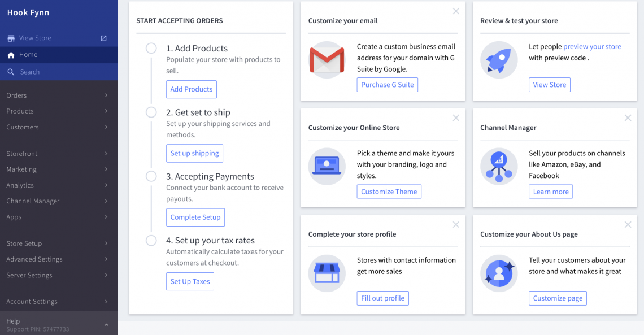Viewport: 644px width, 335px height.
Task: Mark step 4 Set up your tax rates circle
Action: (x=151, y=240)
